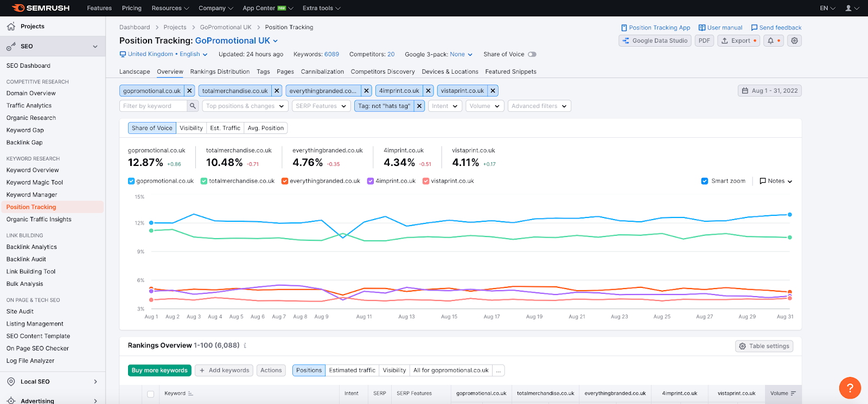Screen dimensions: 868x404
Task: Remove the vistaprint.co.uk competitor chip
Action: (x=493, y=91)
